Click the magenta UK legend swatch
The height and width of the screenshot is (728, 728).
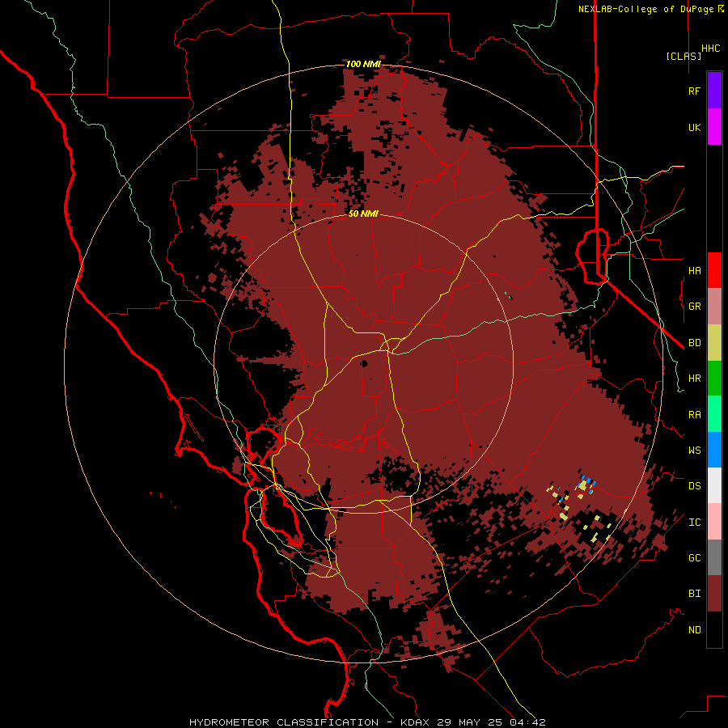pos(714,127)
